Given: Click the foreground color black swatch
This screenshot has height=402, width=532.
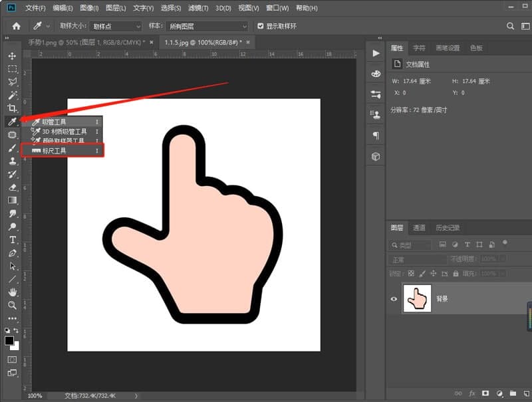Looking at the screenshot, I should pos(9,340).
